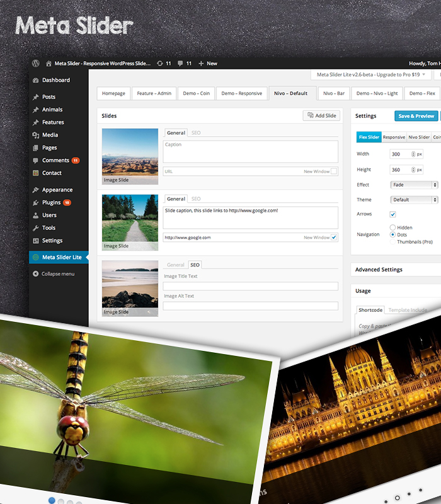Click the plus New icon in admin bar
Image resolution: width=441 pixels, height=504 pixels.
201,64
